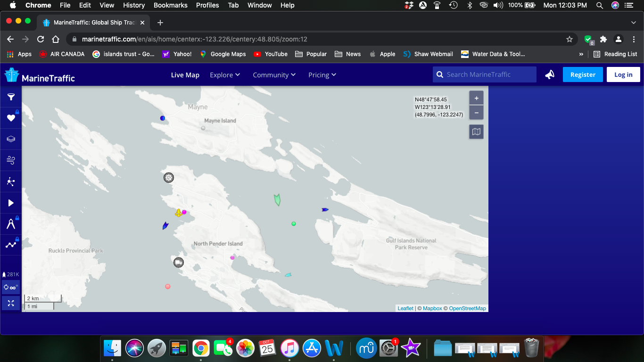This screenshot has width=644, height=362.
Task: Open the Leaflet attribution link
Action: coord(405,308)
